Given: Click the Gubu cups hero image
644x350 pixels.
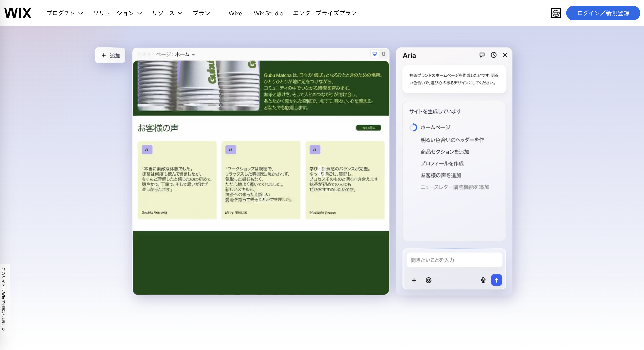Looking at the screenshot, I should point(198,86).
